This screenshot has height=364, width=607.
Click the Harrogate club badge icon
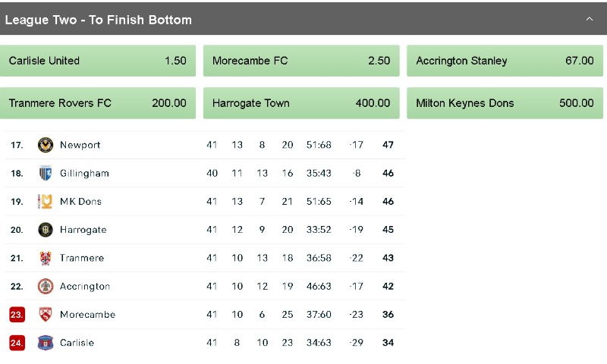46,230
